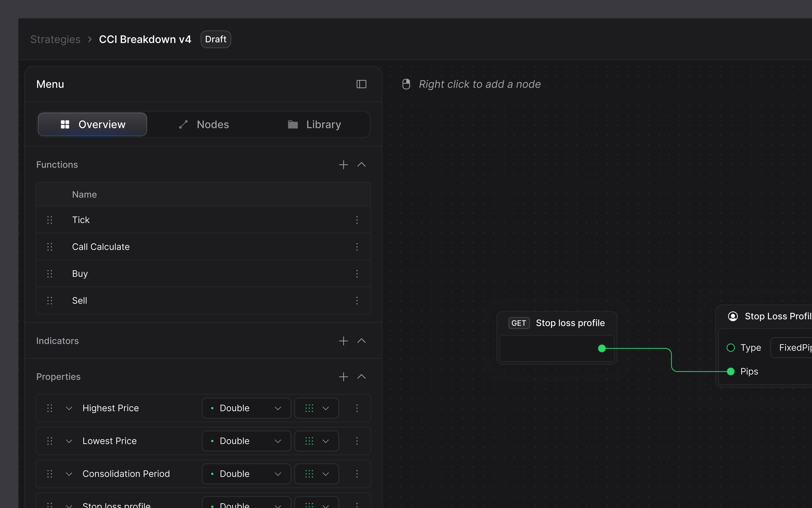Collapse the Properties section
Screen dimensions: 812x508
pyautogui.click(x=361, y=377)
